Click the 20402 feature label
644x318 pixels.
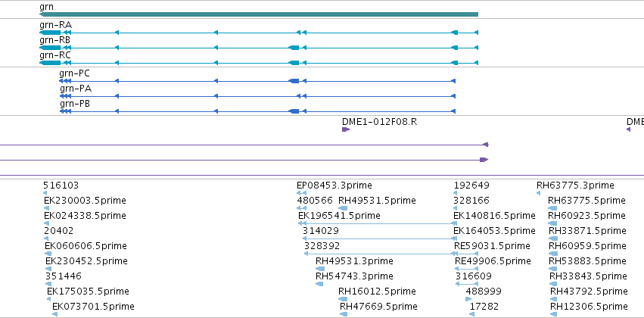(x=59, y=231)
